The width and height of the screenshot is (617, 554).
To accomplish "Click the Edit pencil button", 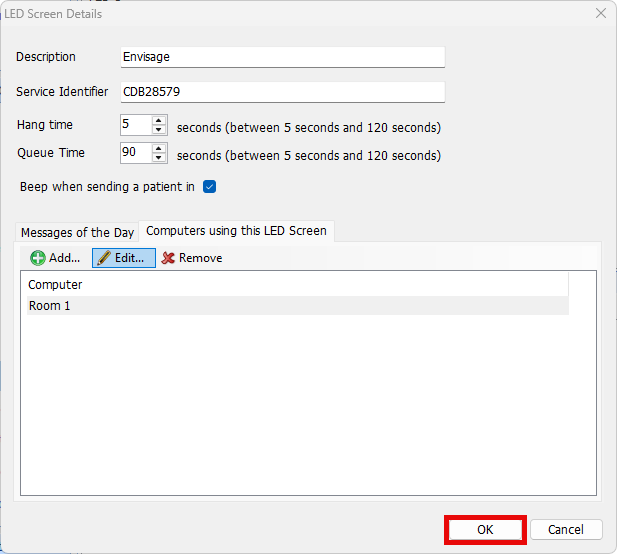I will (124, 258).
